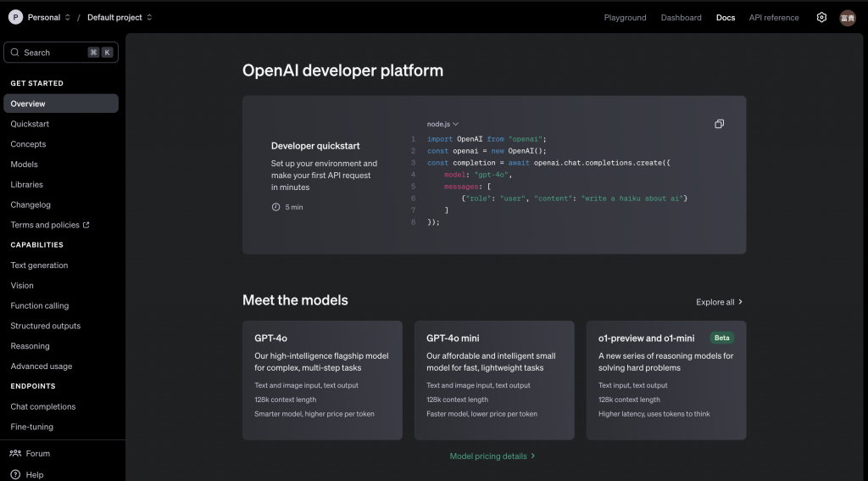Open Function calling in the sidebar

coord(40,306)
